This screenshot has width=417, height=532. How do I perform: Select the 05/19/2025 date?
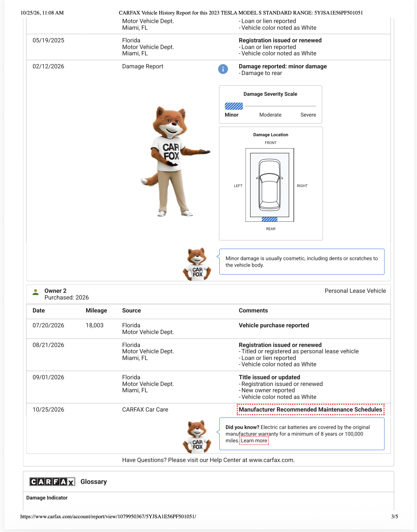[48, 41]
